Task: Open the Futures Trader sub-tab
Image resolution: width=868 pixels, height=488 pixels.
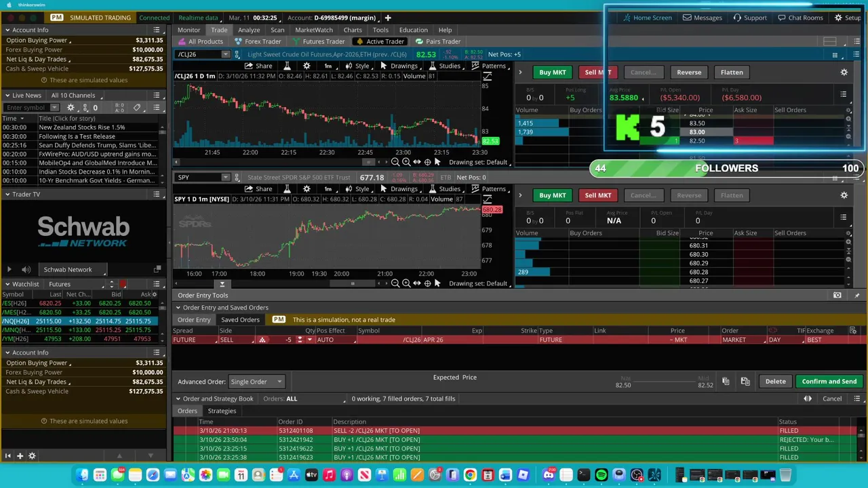Action: point(318,41)
